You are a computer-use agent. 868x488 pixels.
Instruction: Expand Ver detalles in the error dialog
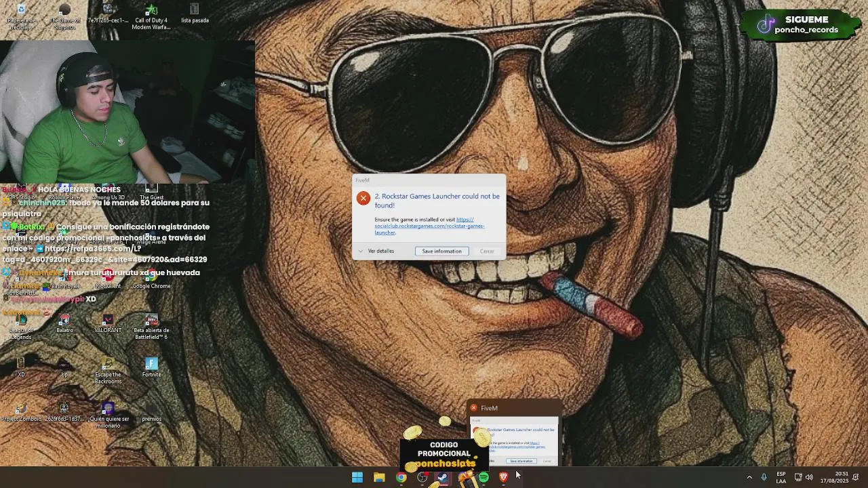tap(376, 251)
